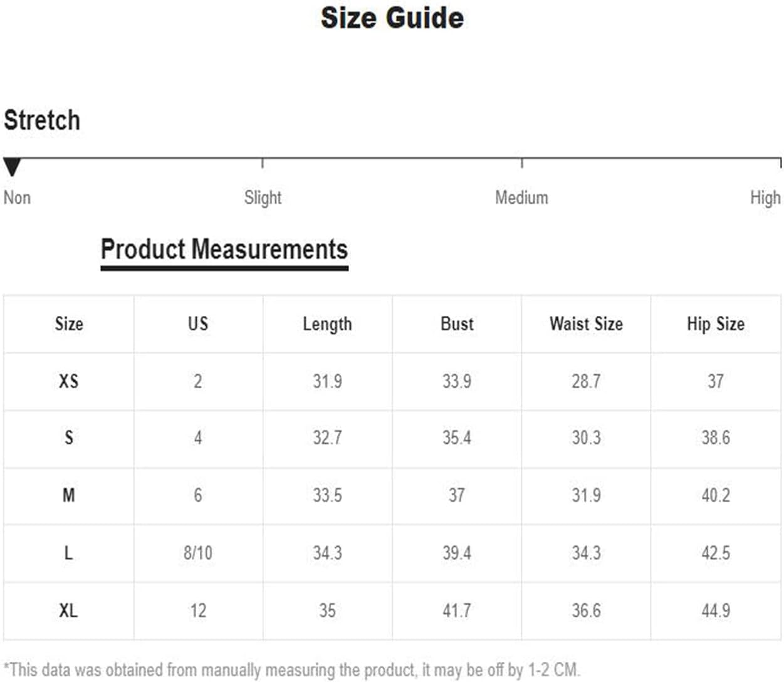Select the Size column header
This screenshot has height=682, width=784.
coord(69,323)
